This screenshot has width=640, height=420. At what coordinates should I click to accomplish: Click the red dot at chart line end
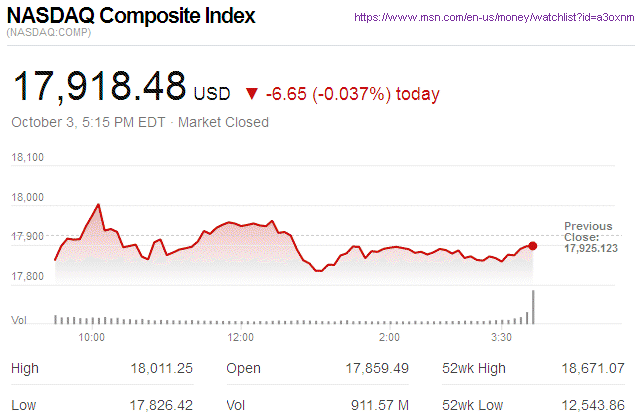point(532,245)
